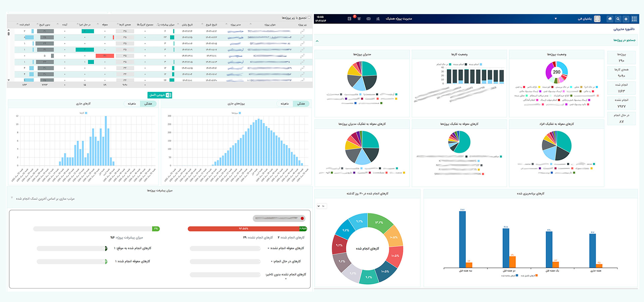Viewport: 644px width, 302px height.
Task: Check the 'تجمیع با زیر پروژه‌ها' checkbox
Action: [x=309, y=17]
